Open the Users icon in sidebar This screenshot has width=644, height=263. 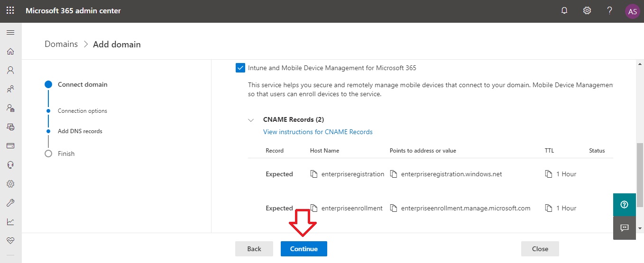pos(10,70)
